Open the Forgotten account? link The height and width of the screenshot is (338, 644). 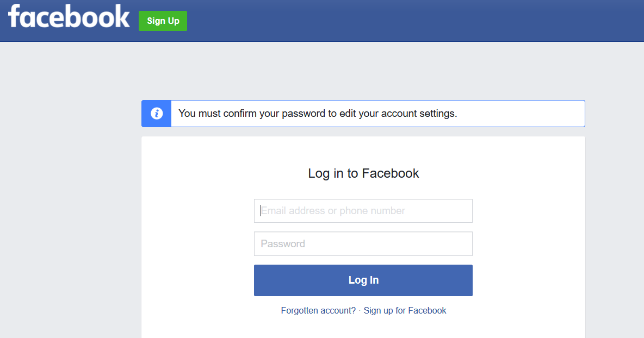(318, 311)
